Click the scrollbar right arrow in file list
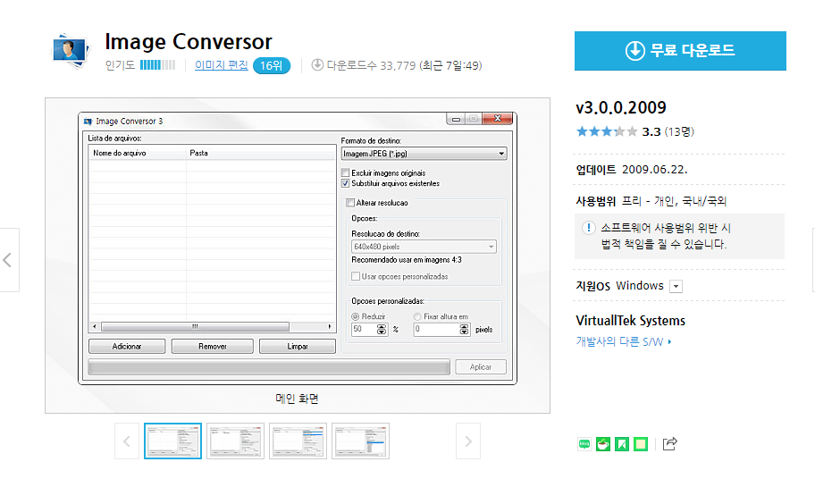This screenshot has width=815, height=504. tap(330, 327)
